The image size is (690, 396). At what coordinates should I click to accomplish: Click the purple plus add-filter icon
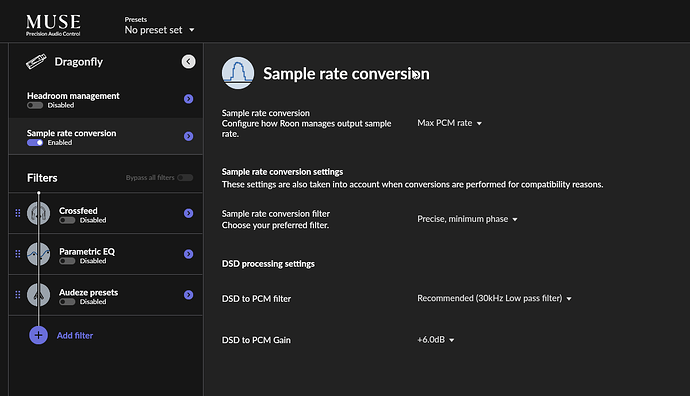pos(38,335)
